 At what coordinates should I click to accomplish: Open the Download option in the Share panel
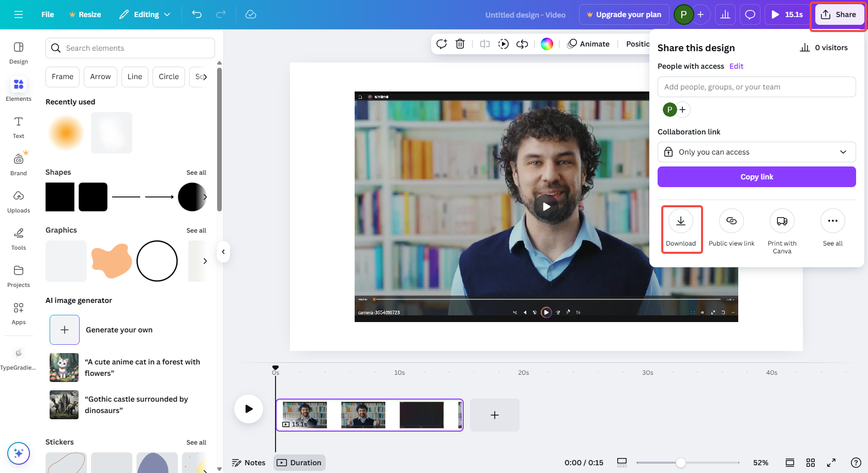pos(681,227)
